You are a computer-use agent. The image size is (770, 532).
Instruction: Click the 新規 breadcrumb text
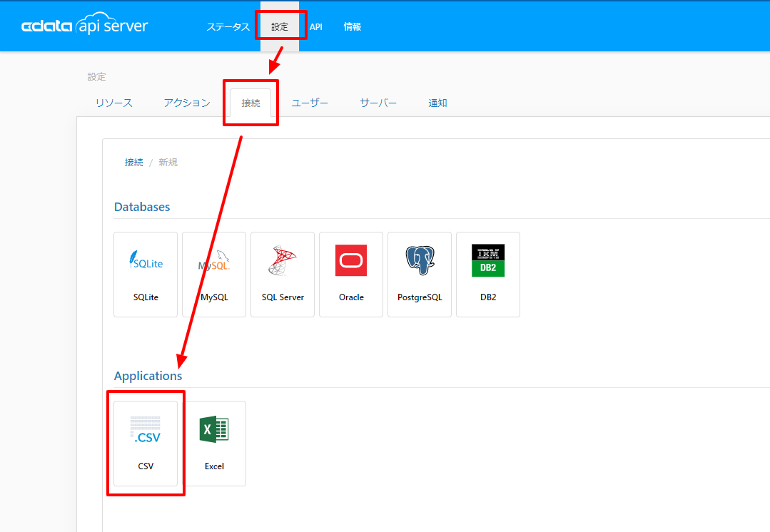168,163
